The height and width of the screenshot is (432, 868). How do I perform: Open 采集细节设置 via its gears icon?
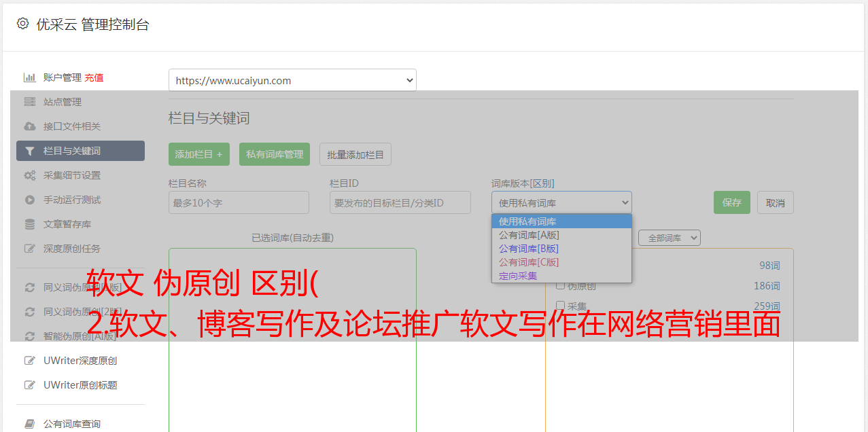coord(29,175)
